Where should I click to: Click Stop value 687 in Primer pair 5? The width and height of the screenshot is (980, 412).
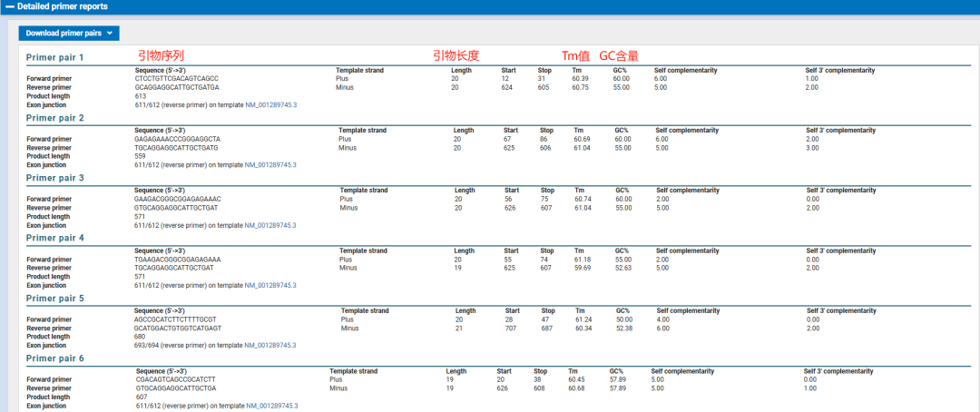point(547,328)
